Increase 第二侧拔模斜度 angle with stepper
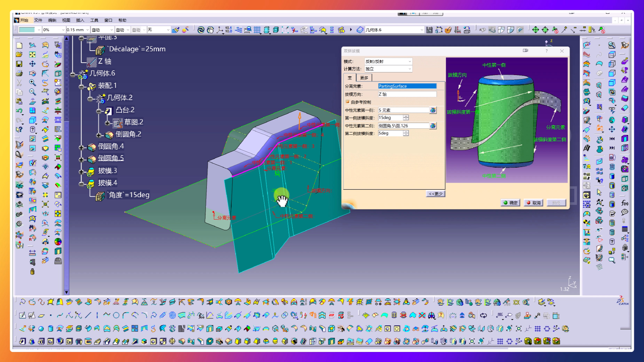The height and width of the screenshot is (362, 644). pos(406,132)
